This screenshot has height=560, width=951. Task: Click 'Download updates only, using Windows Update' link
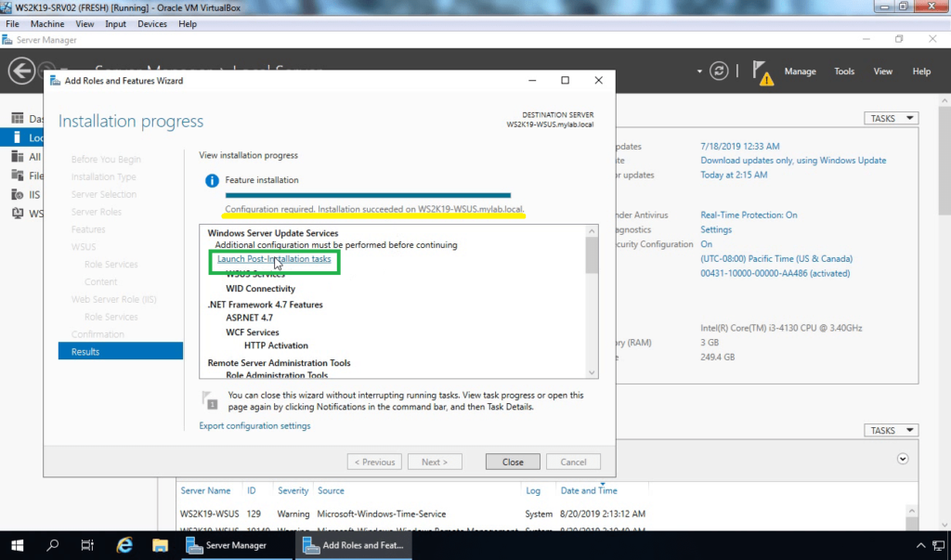tap(793, 160)
